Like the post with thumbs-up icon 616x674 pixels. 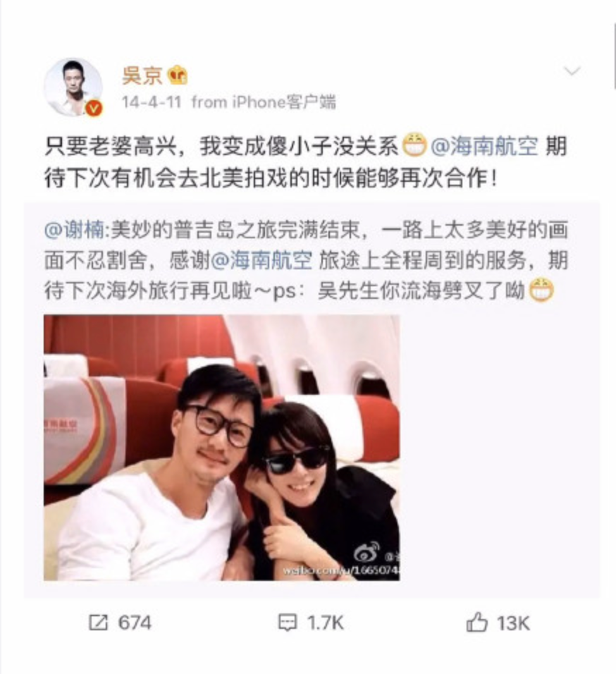[x=477, y=623]
